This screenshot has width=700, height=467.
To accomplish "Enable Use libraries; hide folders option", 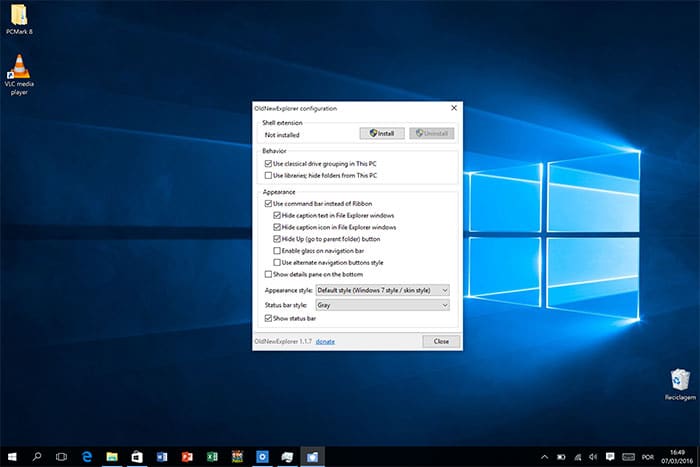I will pos(268,176).
